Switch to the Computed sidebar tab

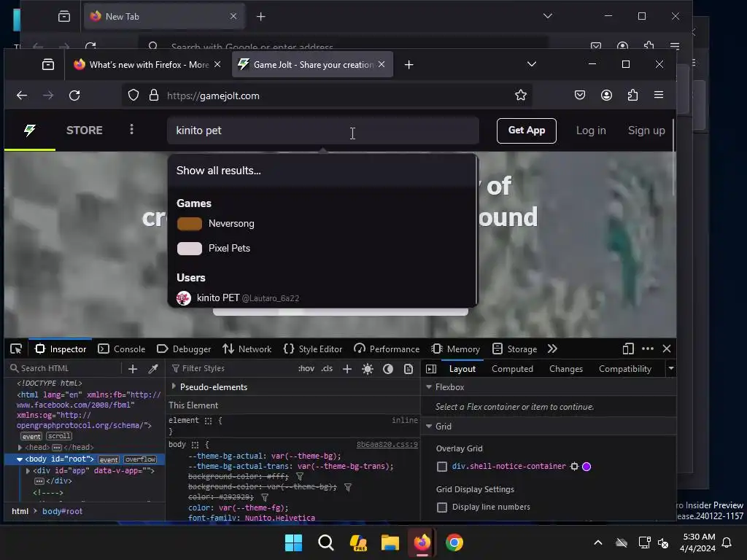[512, 369]
